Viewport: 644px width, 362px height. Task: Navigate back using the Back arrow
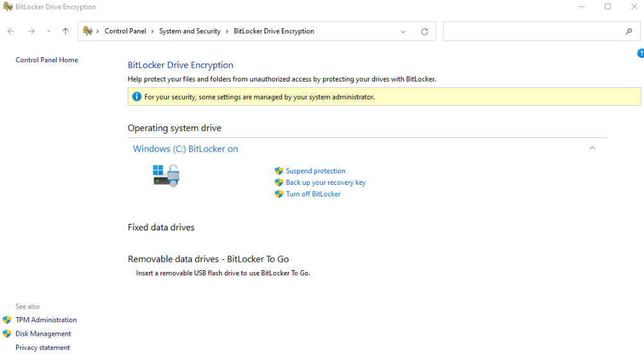tap(11, 31)
